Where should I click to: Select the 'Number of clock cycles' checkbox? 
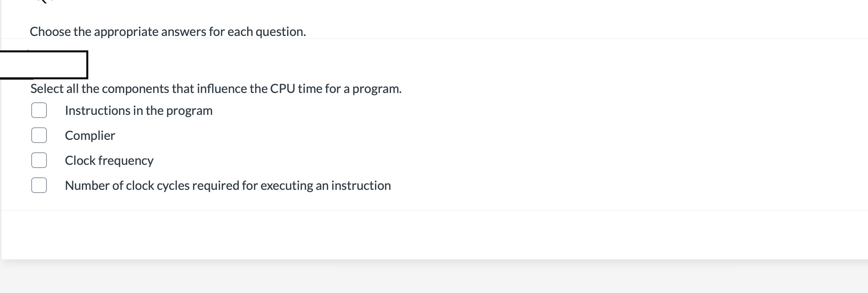click(39, 185)
